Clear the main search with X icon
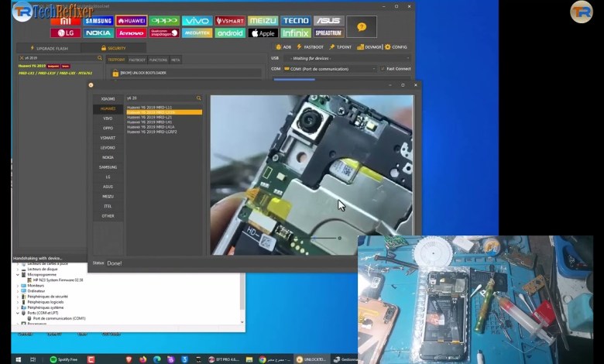The width and height of the screenshot is (604, 364). click(x=22, y=58)
